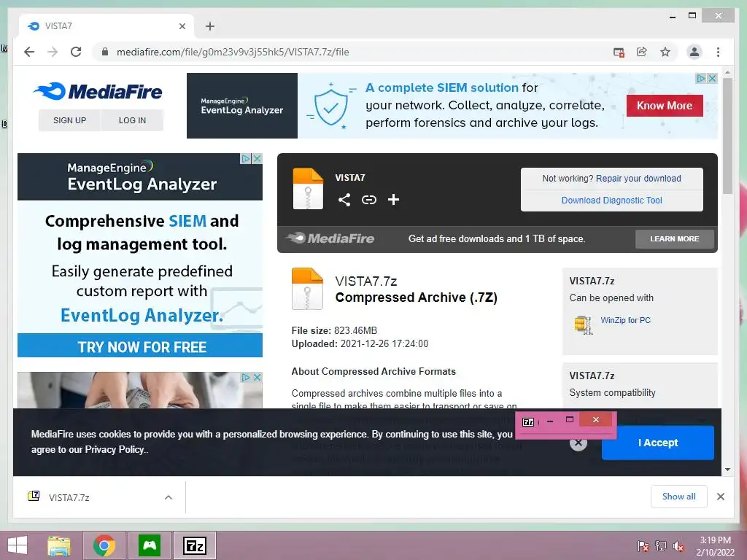The image size is (747, 560).
Task: Open File Explorer from the taskbar
Action: (x=59, y=545)
